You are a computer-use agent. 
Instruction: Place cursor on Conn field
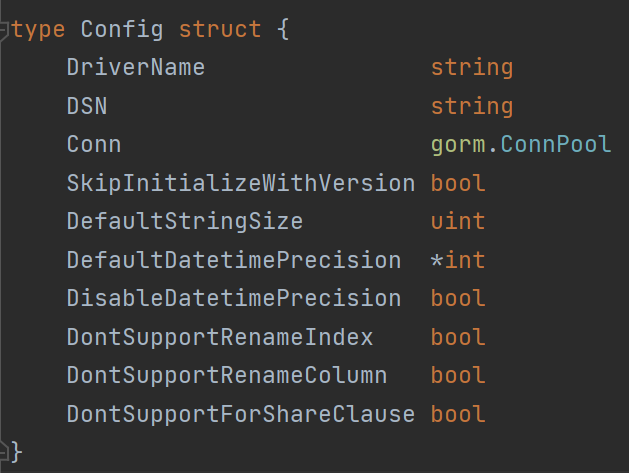[x=94, y=145]
